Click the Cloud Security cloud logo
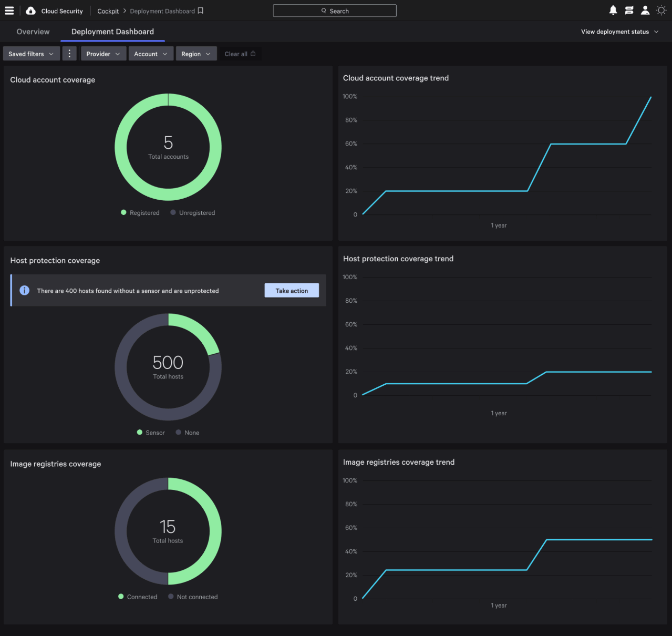This screenshot has width=672, height=636. pyautogui.click(x=30, y=10)
